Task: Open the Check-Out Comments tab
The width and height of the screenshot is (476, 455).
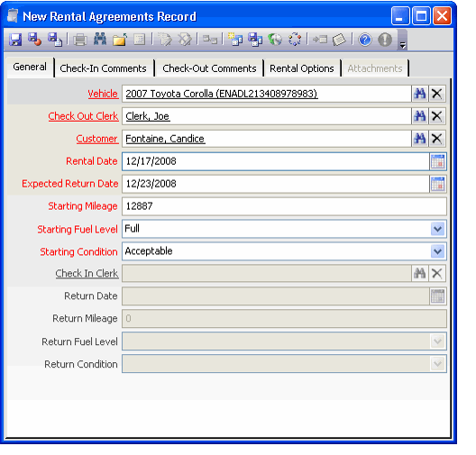Action: click(x=209, y=68)
